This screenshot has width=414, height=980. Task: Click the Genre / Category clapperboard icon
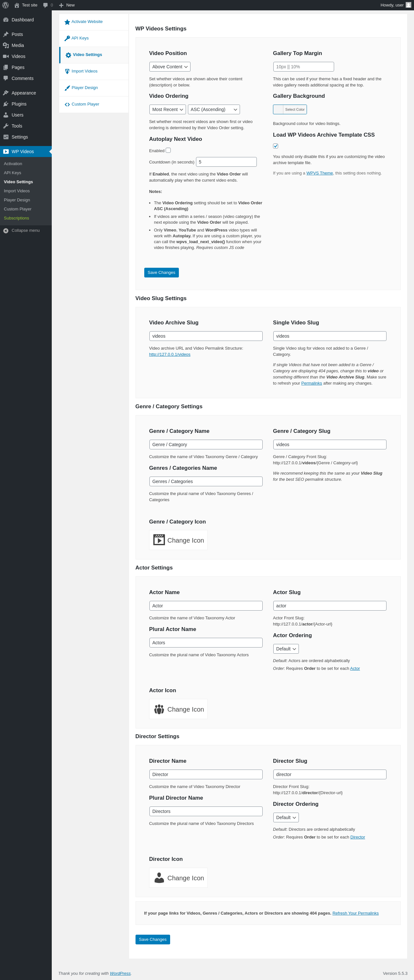click(x=159, y=540)
